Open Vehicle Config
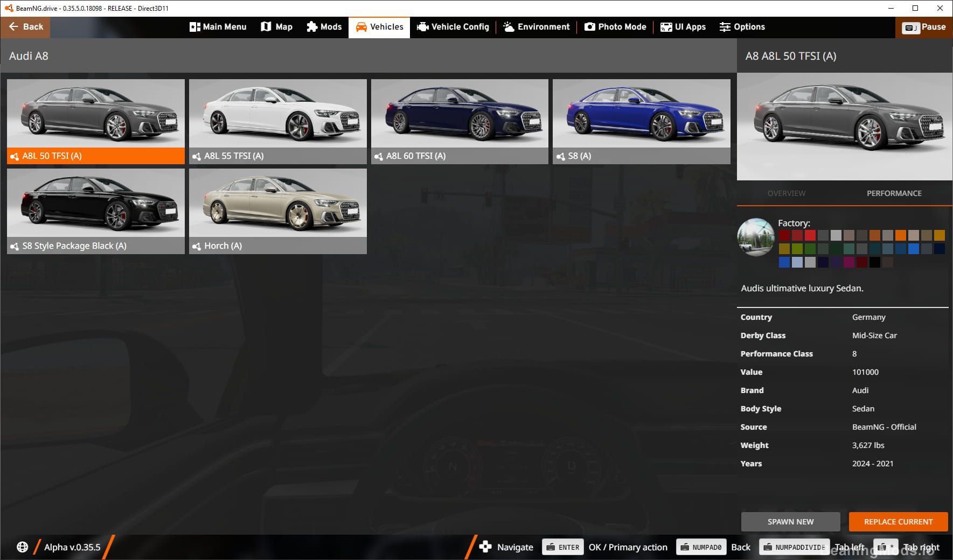The image size is (953, 560). point(453,27)
